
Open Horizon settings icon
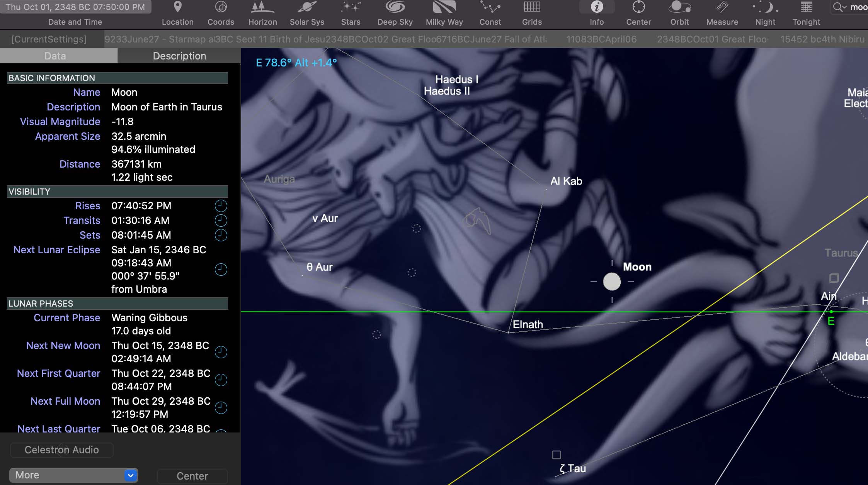(262, 7)
